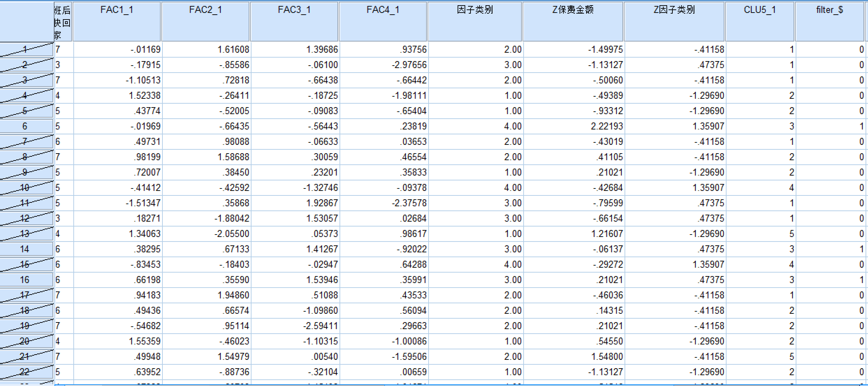Click FAC2_1 cell value -.52005
This screenshot has width=868, height=386.
click(206, 111)
